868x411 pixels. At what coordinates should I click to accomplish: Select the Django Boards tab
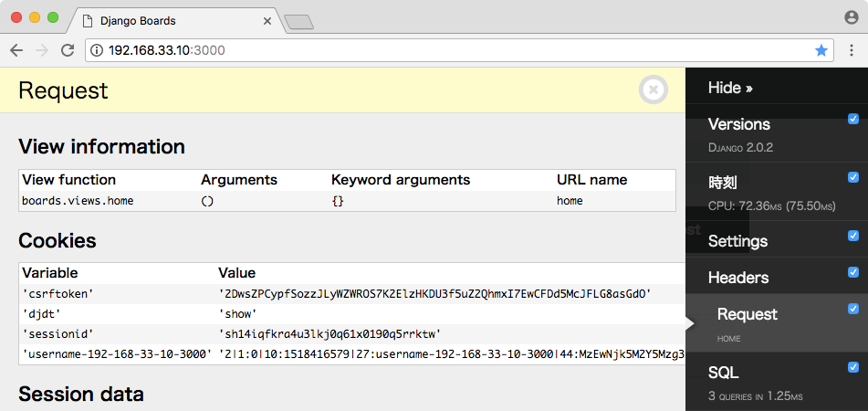click(174, 21)
